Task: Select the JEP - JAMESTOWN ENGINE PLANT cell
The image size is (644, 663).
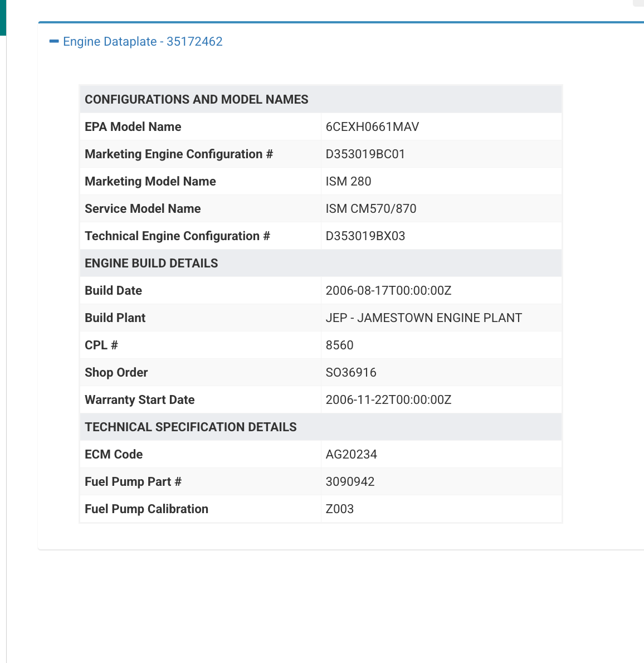Action: tap(423, 318)
